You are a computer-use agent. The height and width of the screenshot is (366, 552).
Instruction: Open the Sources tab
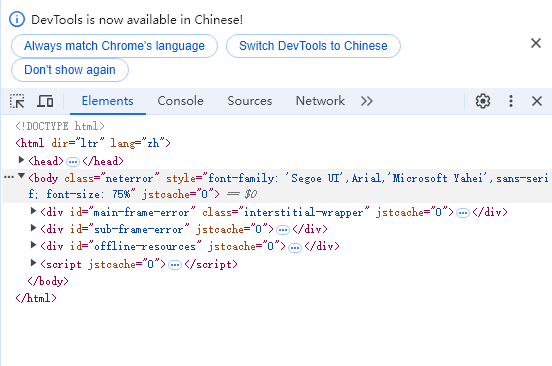coord(250,101)
